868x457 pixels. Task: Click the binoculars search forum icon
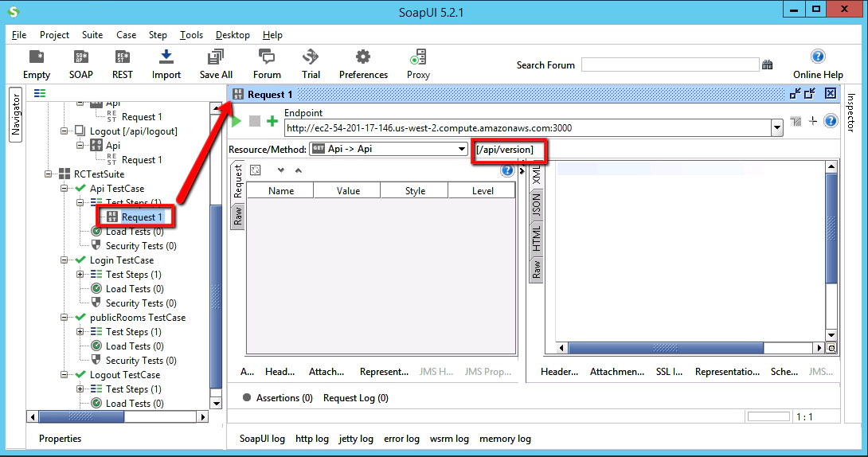click(767, 64)
